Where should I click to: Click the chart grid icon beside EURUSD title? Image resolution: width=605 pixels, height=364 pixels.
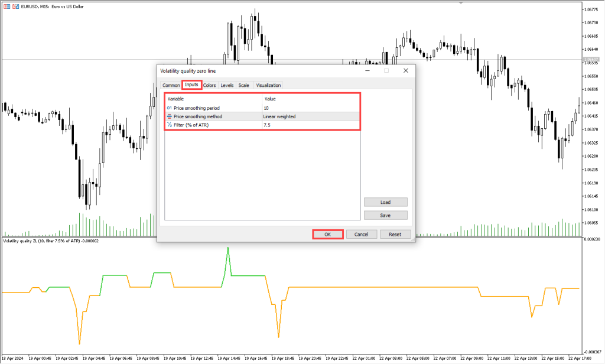pos(7,6)
